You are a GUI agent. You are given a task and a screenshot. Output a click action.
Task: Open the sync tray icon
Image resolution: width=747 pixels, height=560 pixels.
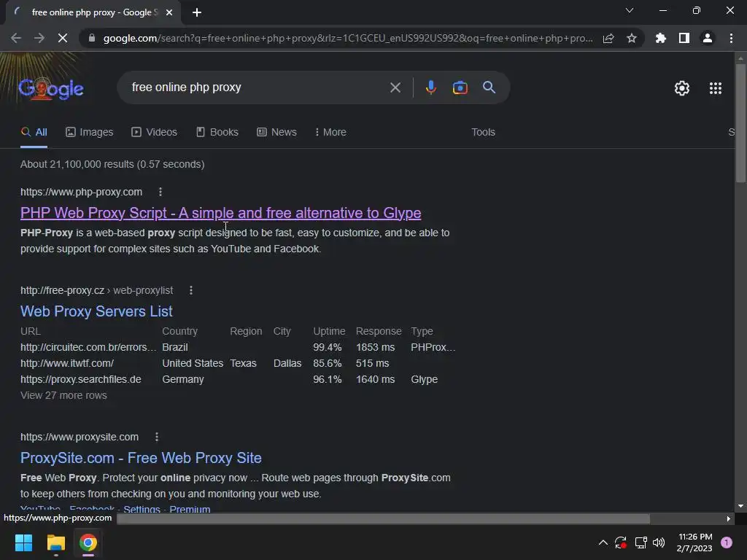[x=620, y=542]
